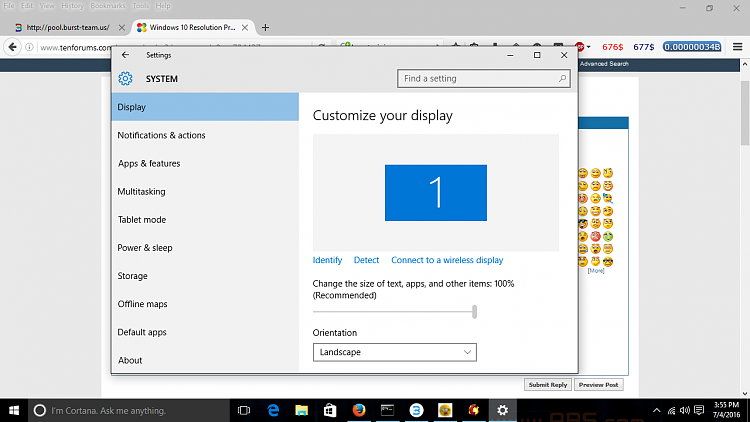Open the Firefox File menu
Screen dimensions: 750x422
click(x=9, y=6)
